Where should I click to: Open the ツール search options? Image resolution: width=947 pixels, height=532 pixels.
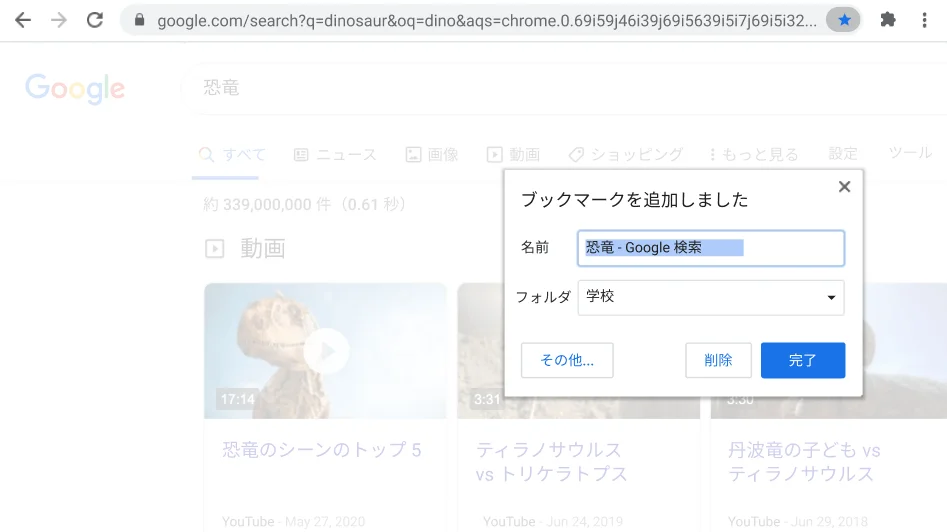[909, 153]
